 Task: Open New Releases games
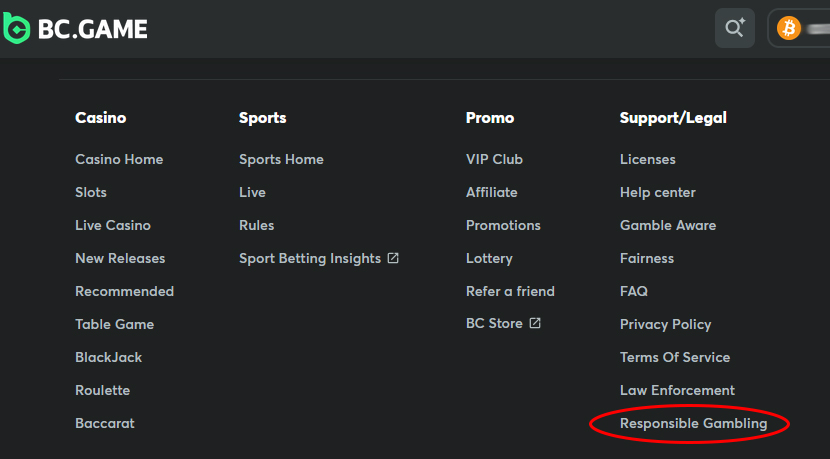tap(120, 258)
